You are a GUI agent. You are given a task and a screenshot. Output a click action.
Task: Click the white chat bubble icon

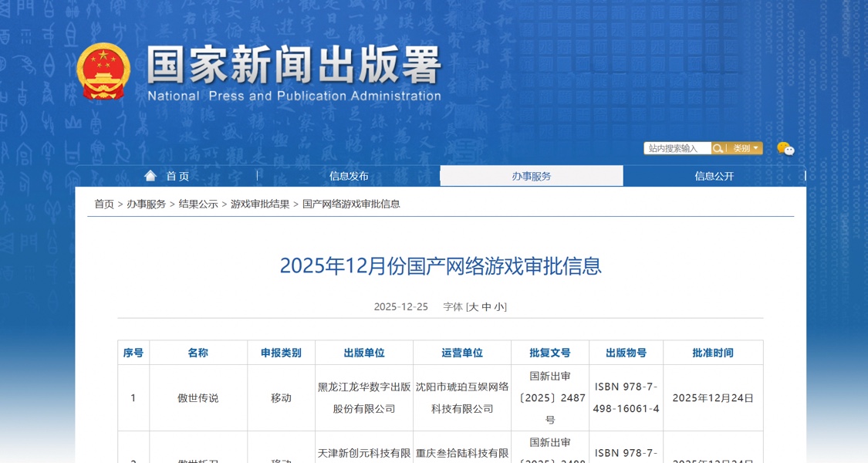[789, 150]
